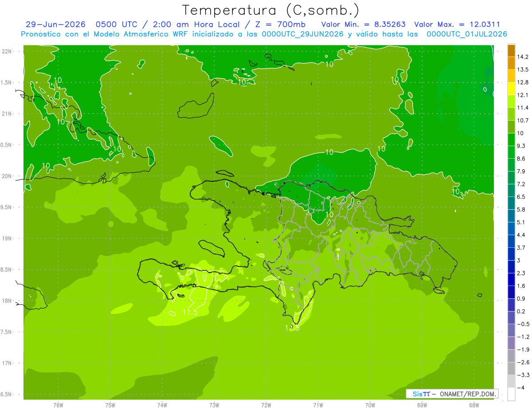Click the 0000UTC_01JUL2026 valid-until timestamp
Viewport: 532px width, 411px height.
[x=467, y=34]
